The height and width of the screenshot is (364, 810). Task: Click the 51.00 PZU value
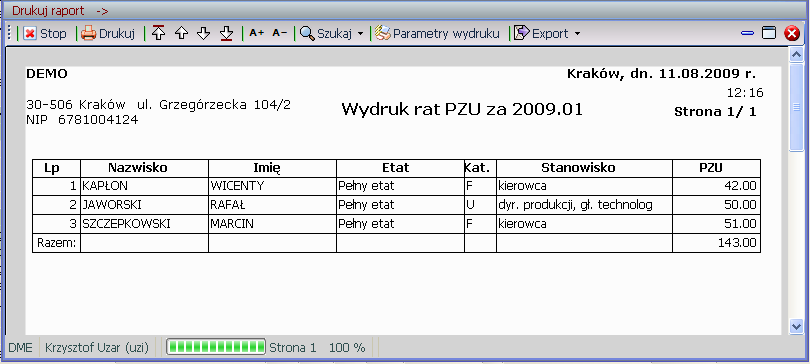pos(740,224)
